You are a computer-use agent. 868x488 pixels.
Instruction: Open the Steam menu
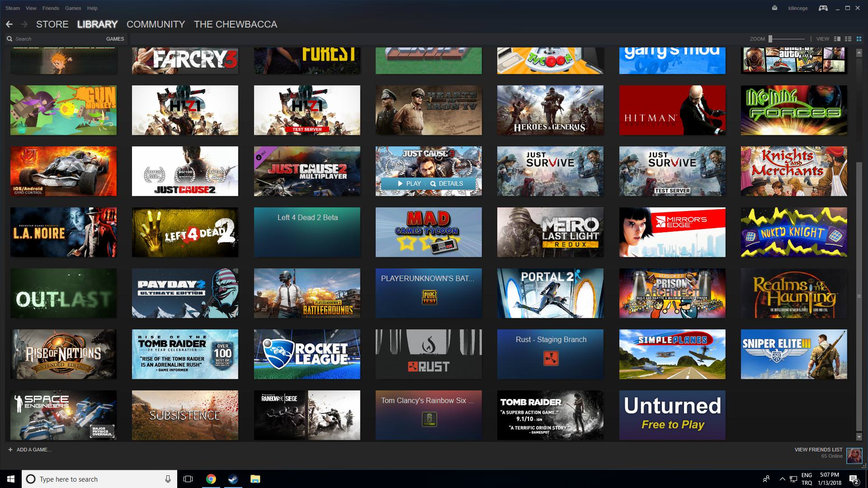[x=13, y=8]
